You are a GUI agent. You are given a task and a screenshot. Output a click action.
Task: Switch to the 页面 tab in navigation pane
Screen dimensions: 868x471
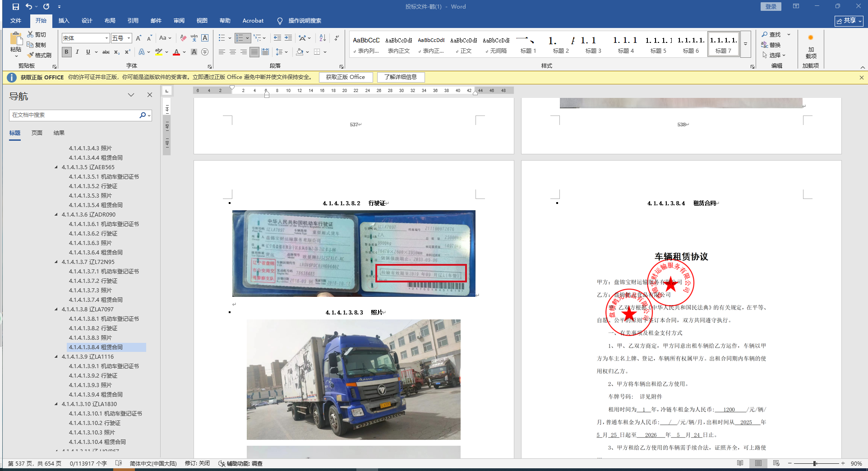coord(37,133)
